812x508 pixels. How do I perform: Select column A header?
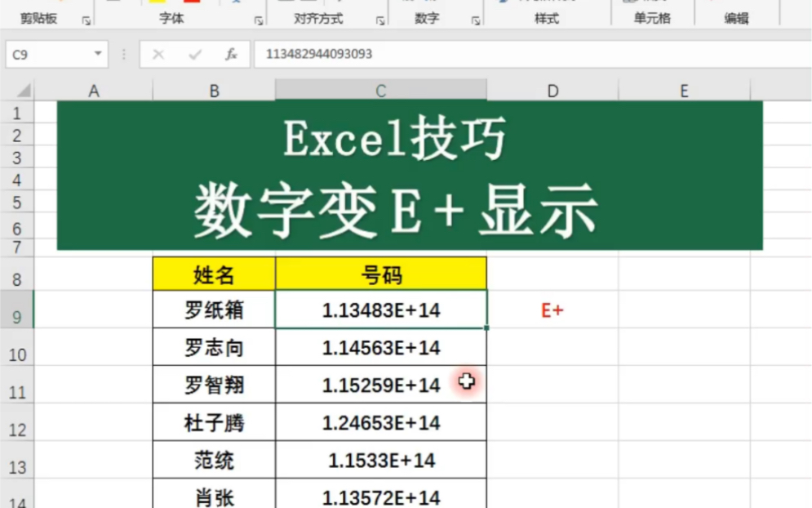click(94, 91)
